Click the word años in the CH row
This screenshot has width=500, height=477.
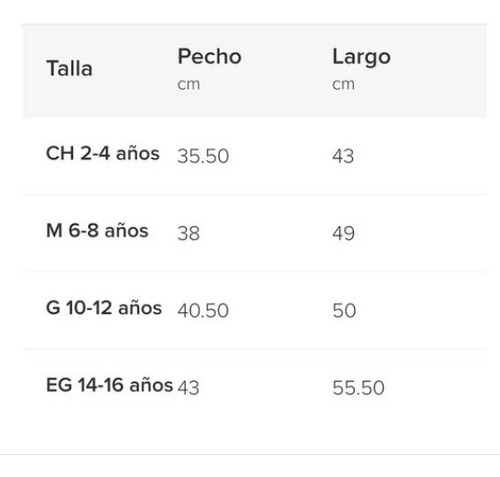(x=138, y=154)
